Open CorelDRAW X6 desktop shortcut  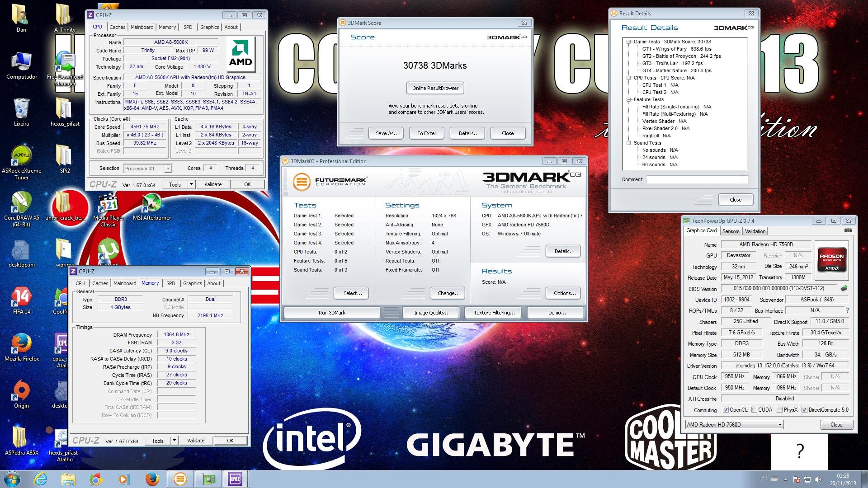[22, 210]
